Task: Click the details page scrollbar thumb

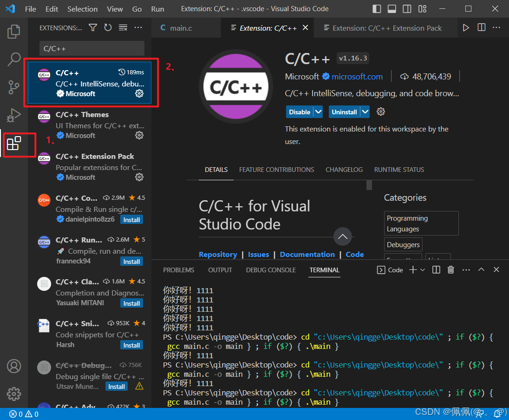Action: point(369,185)
